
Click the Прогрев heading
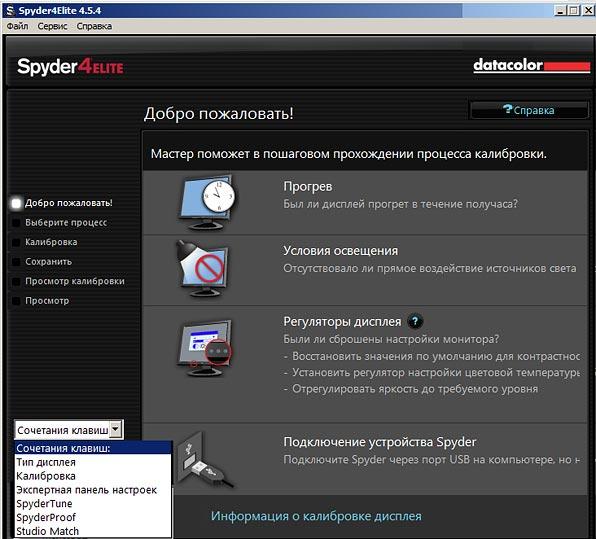coord(308,187)
